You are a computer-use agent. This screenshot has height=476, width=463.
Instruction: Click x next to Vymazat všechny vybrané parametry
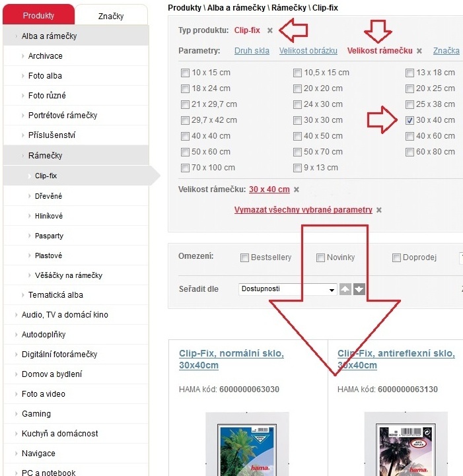click(x=378, y=210)
